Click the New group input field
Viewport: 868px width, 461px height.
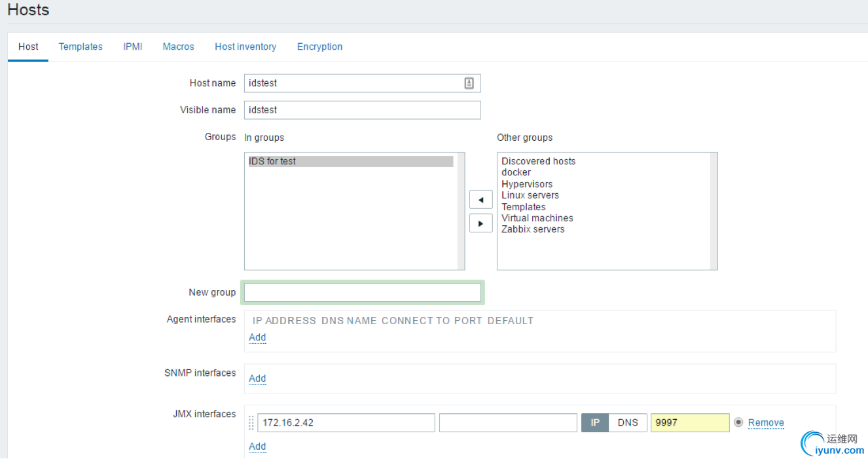click(363, 293)
